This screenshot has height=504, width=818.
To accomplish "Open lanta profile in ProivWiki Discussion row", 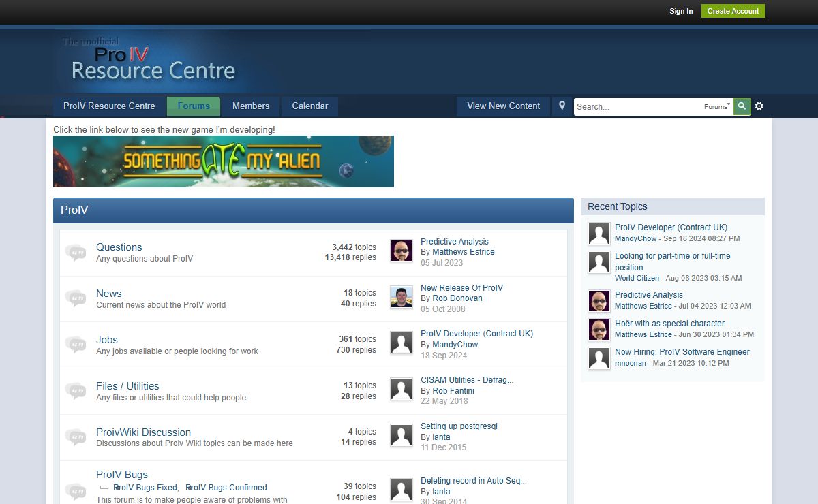I will click(x=441, y=437).
